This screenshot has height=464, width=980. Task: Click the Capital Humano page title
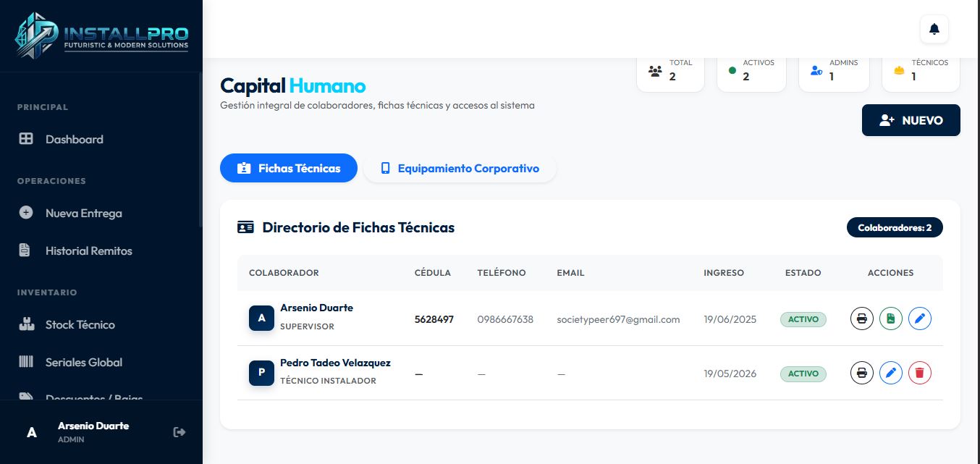[x=293, y=85]
